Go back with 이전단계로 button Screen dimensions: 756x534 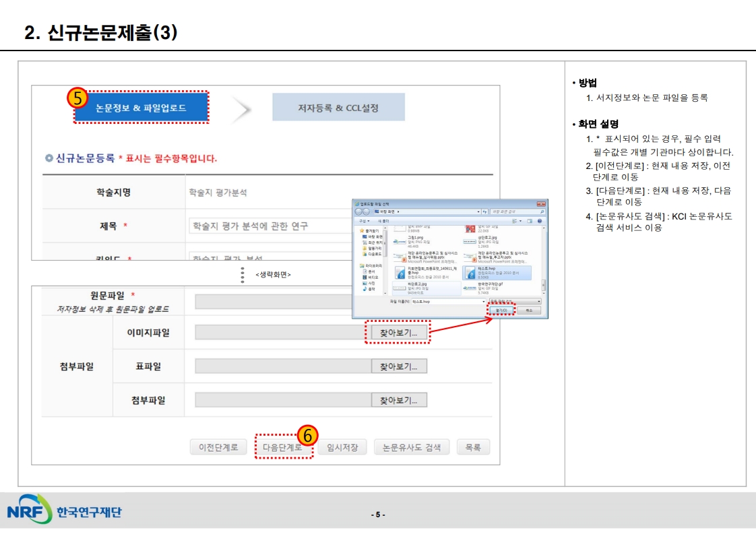(x=218, y=447)
